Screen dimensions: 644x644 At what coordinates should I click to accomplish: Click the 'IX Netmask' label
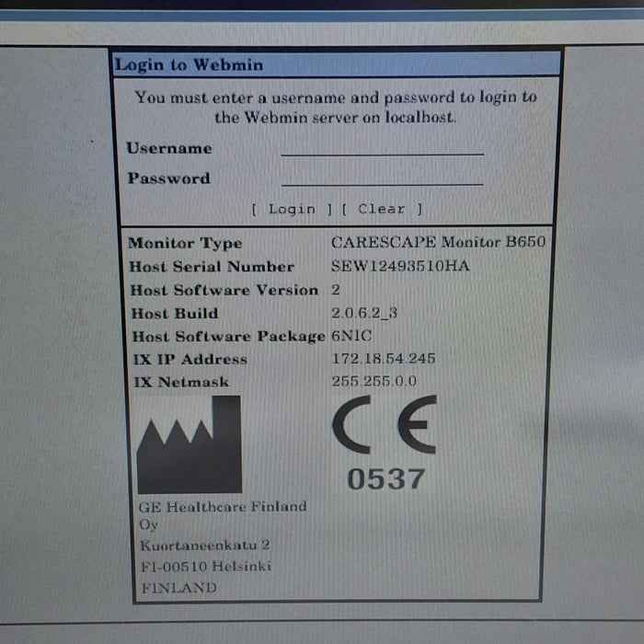[x=181, y=383]
